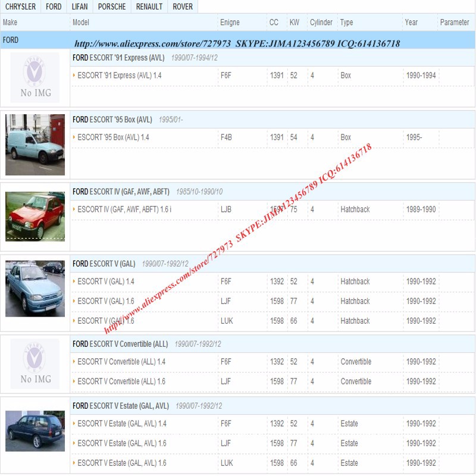Click the FORD ESCORT V Estate (GAL, AVL) heading
Screen dimensions: 476x476
pos(121,406)
